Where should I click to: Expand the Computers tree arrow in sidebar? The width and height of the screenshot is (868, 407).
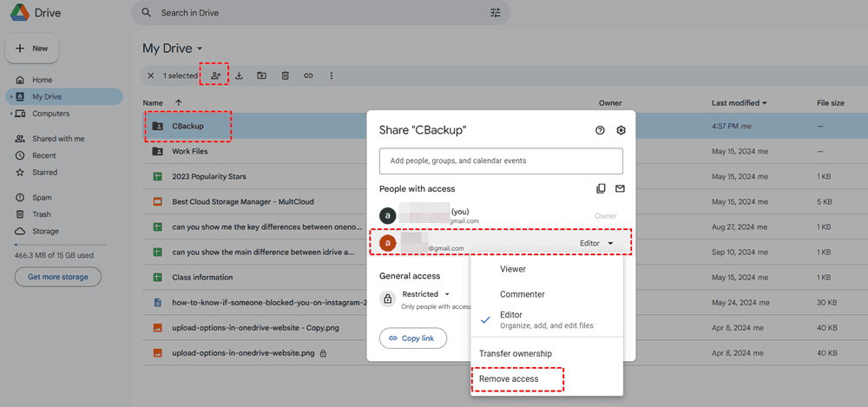click(11, 114)
